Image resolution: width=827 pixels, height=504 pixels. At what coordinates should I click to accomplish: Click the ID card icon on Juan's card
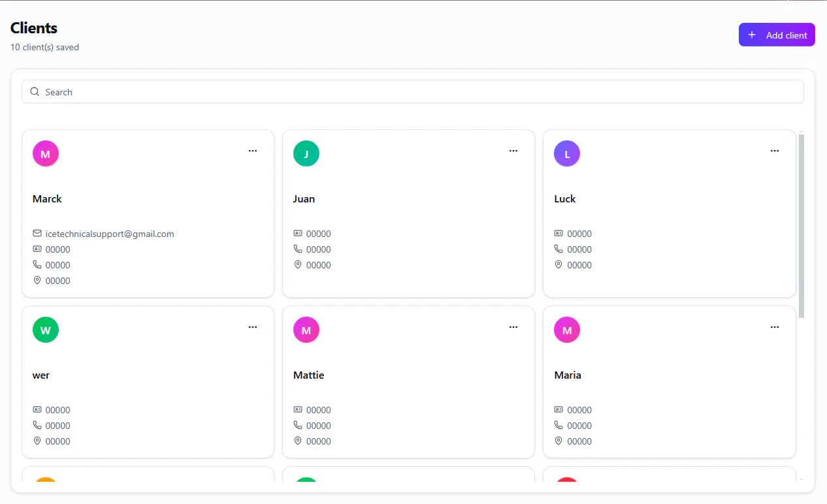(x=298, y=233)
